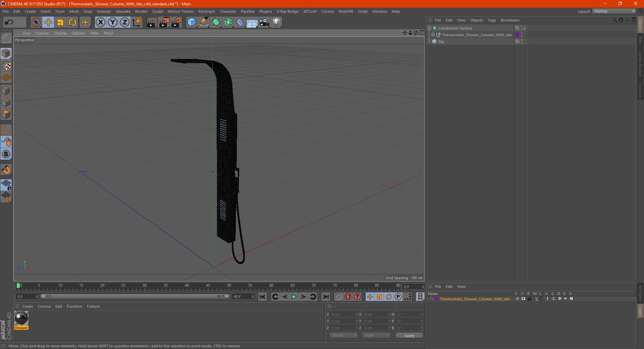Switch to Points mode
Screen dimensions: 644x349
[6, 90]
